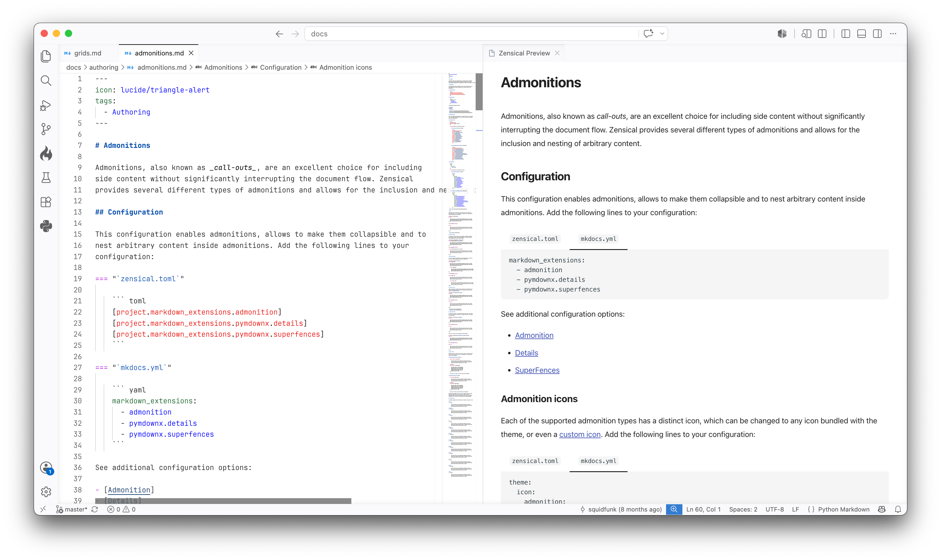This screenshot has height=560, width=941.
Task: Open the remote window indicator in the status bar
Action: pyautogui.click(x=43, y=509)
